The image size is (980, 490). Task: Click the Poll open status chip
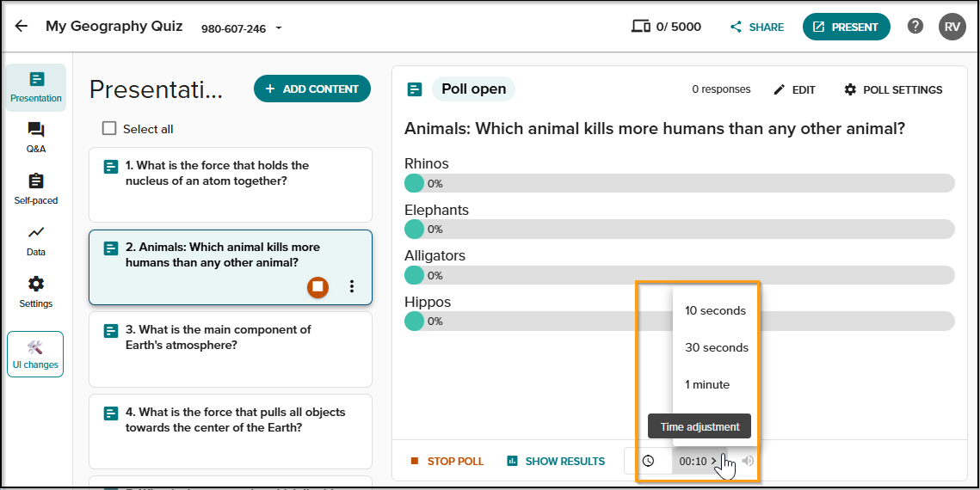474,89
